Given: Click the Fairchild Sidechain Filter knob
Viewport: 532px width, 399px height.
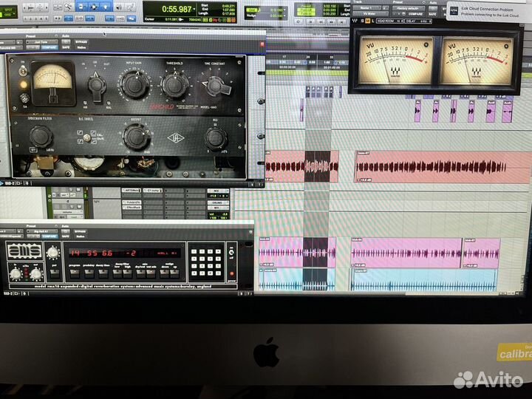Looking at the screenshot, I should (41, 136).
